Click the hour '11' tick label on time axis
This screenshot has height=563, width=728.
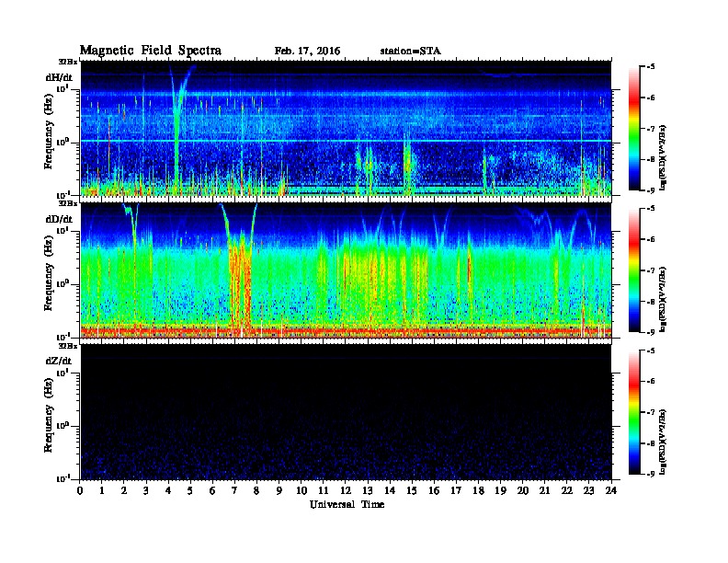click(324, 490)
